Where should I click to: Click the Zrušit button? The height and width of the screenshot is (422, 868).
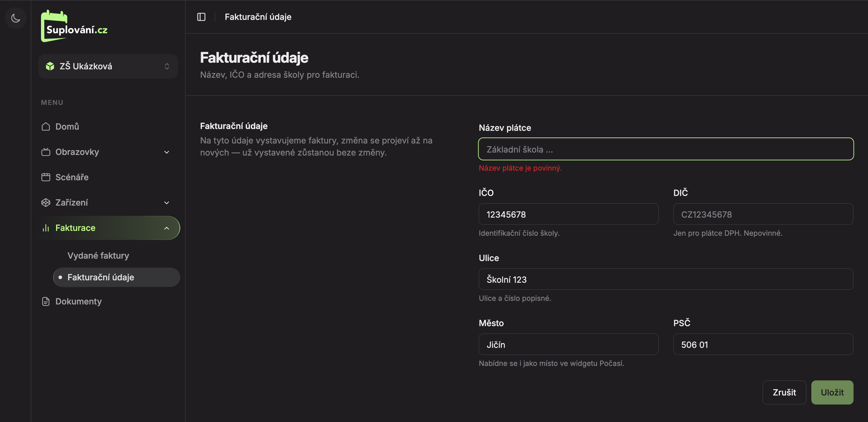coord(784,392)
